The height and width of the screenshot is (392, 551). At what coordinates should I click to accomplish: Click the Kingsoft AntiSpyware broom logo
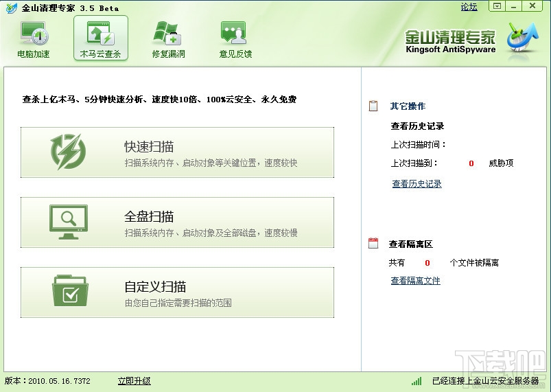[x=521, y=38]
